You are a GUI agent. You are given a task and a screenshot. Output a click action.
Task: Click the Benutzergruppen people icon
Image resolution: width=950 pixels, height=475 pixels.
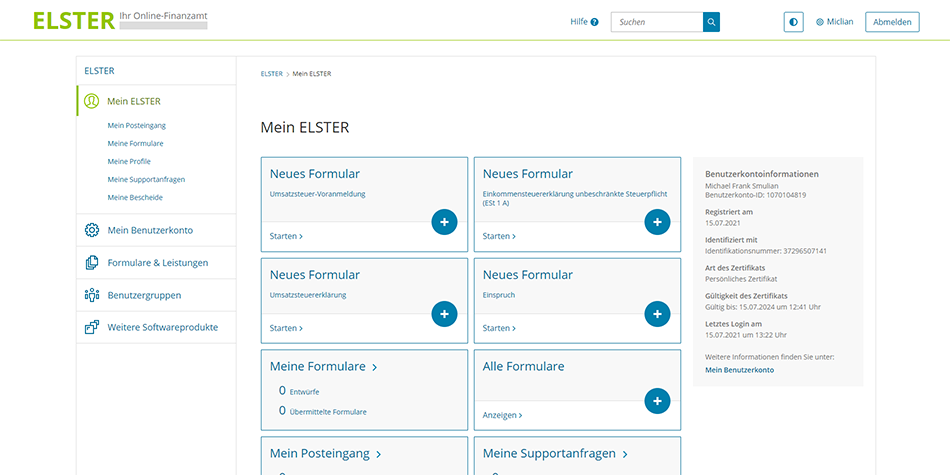point(91,295)
